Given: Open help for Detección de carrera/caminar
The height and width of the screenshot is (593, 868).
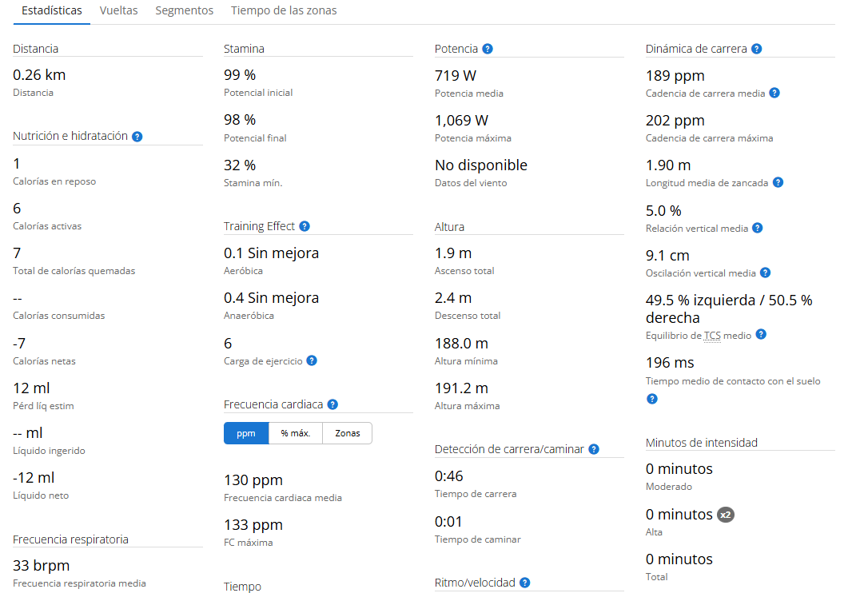Looking at the screenshot, I should (x=594, y=450).
